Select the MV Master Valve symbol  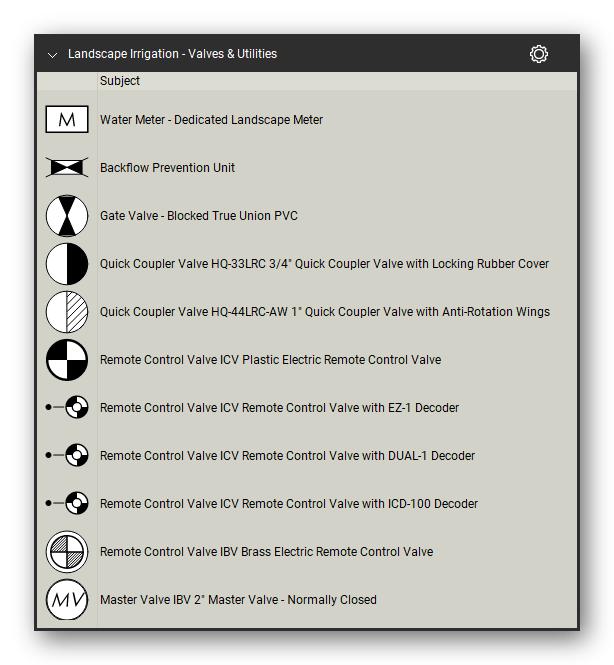pos(67,600)
